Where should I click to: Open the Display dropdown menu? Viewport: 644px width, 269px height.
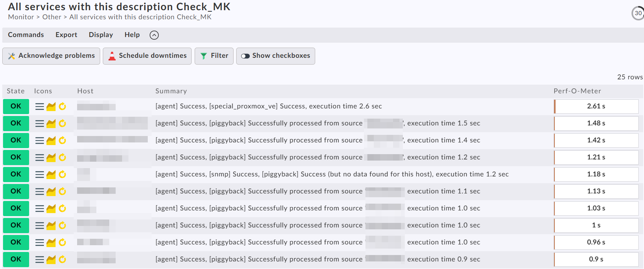pos(101,35)
